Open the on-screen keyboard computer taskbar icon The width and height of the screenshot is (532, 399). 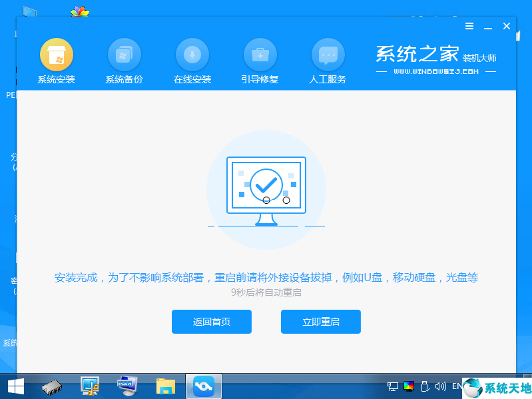point(127,386)
